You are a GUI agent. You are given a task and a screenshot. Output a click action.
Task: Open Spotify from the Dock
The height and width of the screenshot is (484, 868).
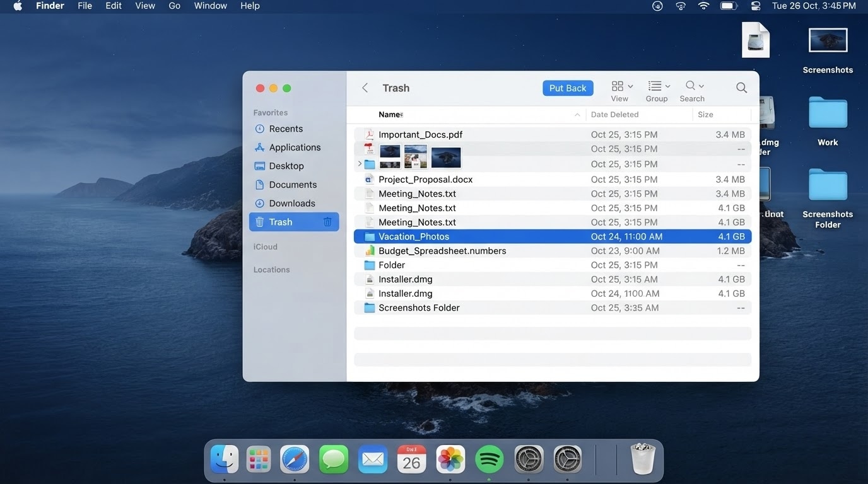click(x=489, y=459)
